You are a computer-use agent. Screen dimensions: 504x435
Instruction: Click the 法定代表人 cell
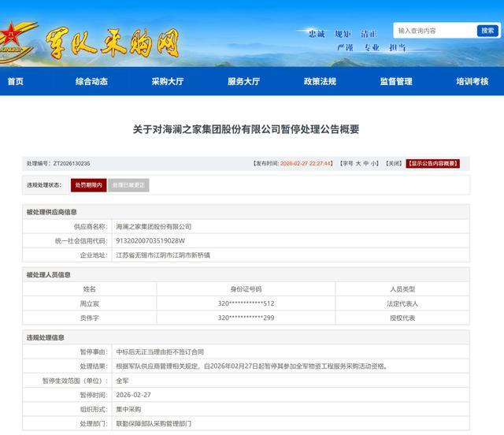(402, 303)
